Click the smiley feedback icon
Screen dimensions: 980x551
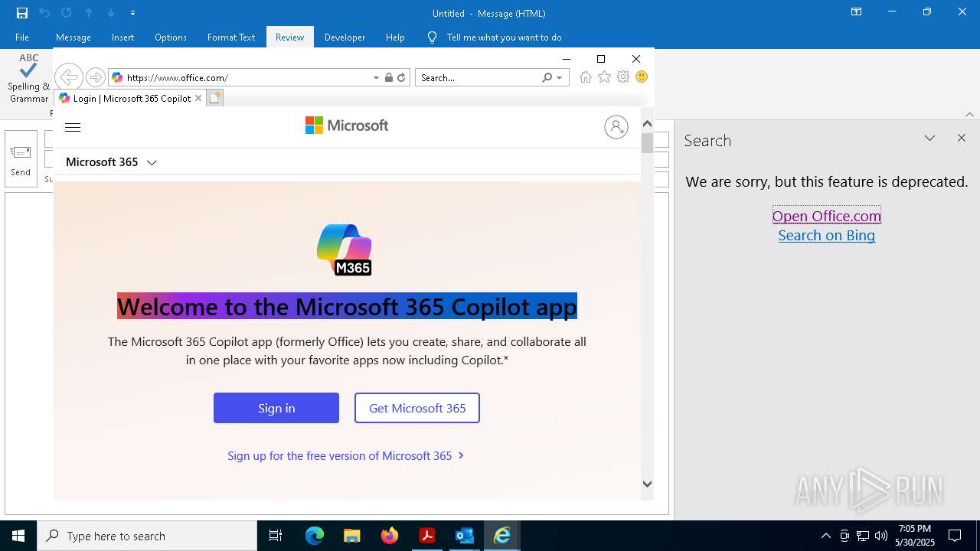pyautogui.click(x=642, y=77)
